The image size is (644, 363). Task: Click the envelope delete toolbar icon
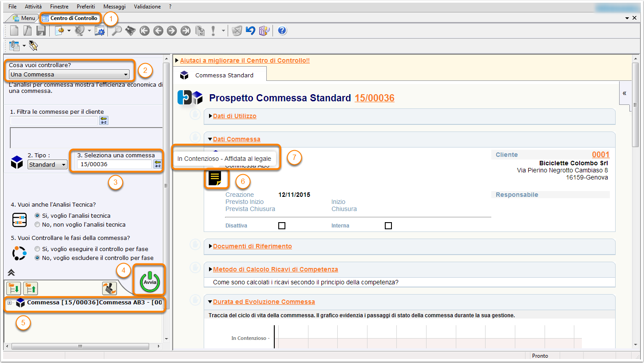pos(237,31)
